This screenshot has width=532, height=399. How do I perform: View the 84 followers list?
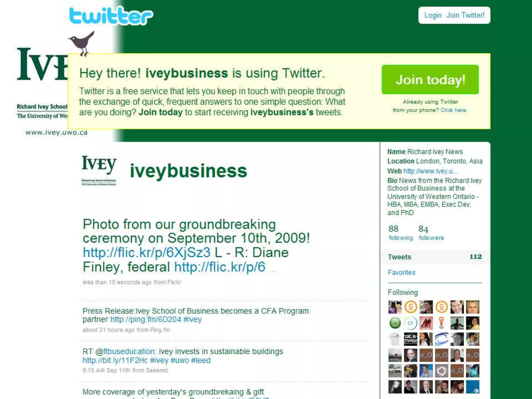431,233
